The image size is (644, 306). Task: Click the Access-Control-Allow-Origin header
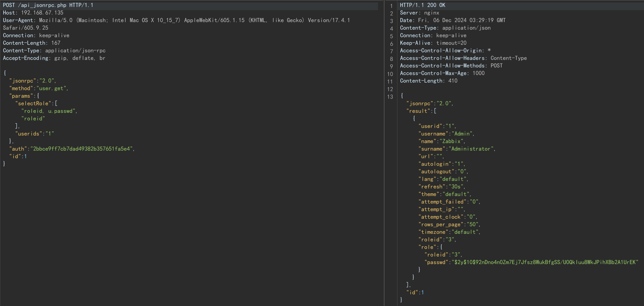[x=445, y=51]
